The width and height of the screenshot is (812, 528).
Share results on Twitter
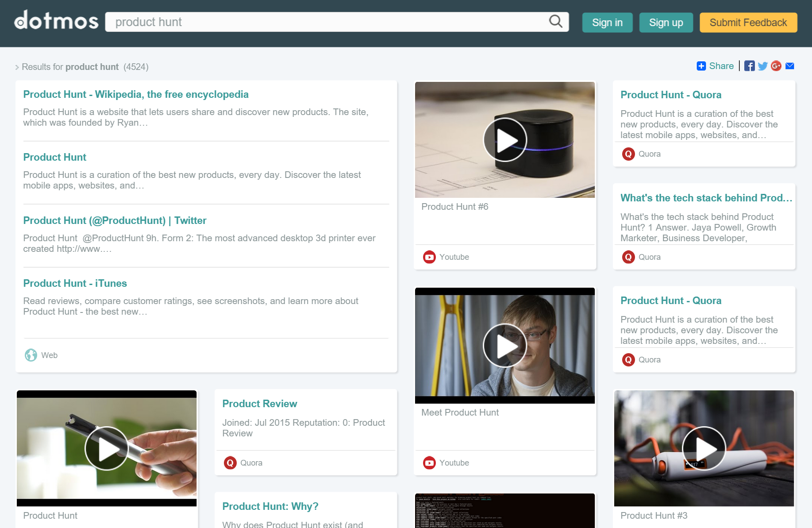coord(762,66)
